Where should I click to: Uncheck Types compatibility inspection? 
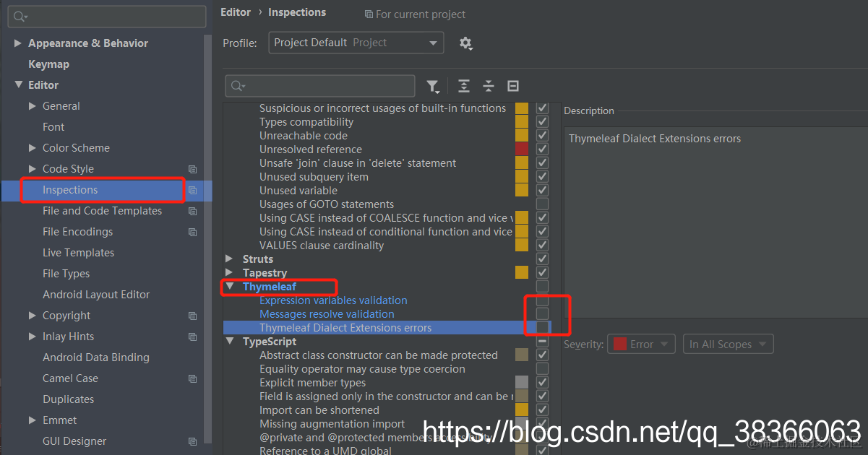click(542, 122)
